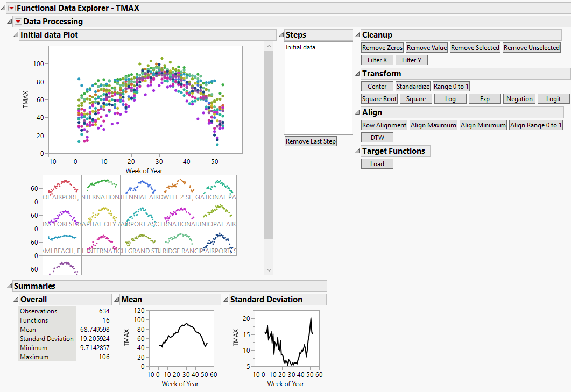The width and height of the screenshot is (571, 392).
Task: Click the Remove Zeros button
Action: tap(382, 48)
